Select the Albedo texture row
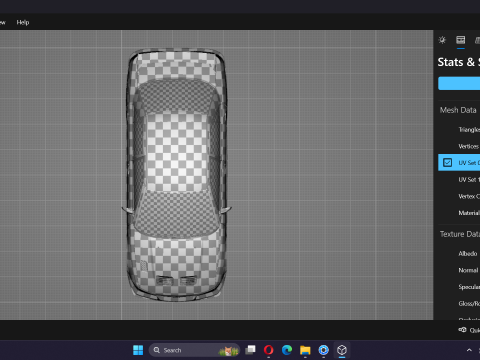 click(459, 254)
